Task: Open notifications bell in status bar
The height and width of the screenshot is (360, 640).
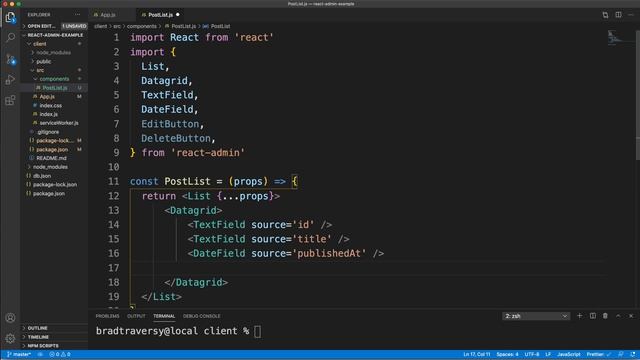Action: (633, 354)
